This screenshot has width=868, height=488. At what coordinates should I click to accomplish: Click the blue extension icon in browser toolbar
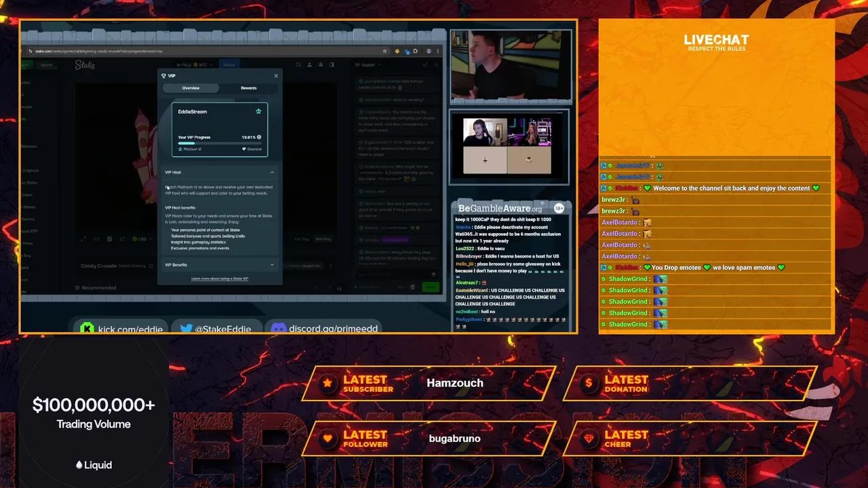(407, 52)
